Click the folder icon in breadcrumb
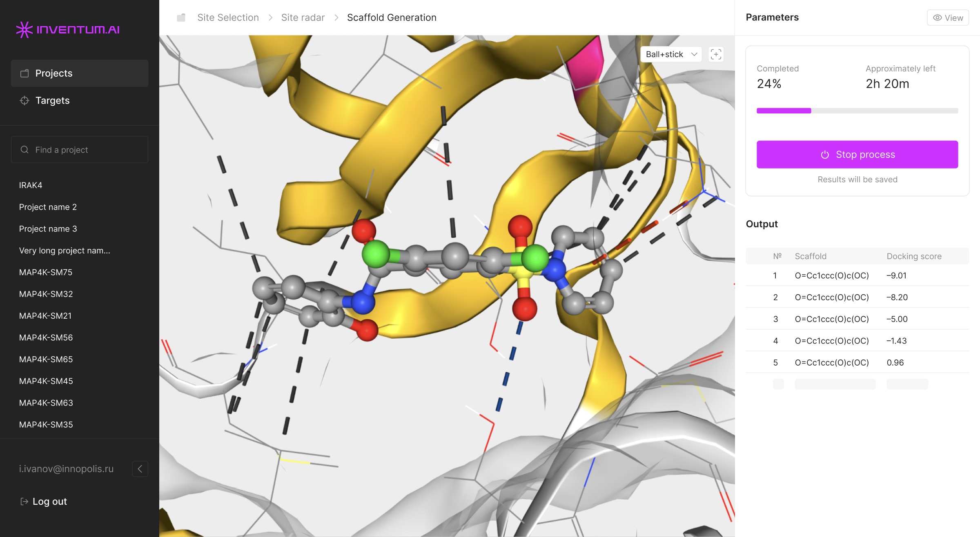Viewport: 980px width, 537px height. coord(181,18)
